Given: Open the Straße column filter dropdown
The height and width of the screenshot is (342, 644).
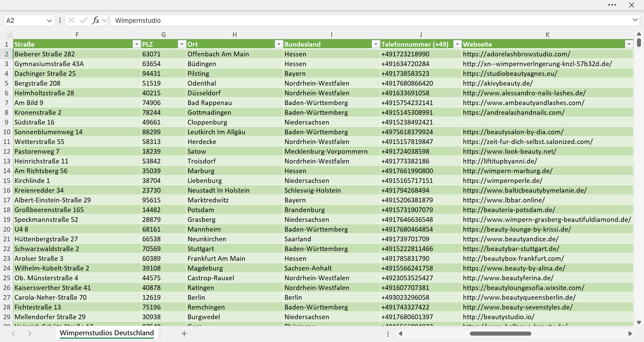Looking at the screenshot, I should click(x=136, y=44).
